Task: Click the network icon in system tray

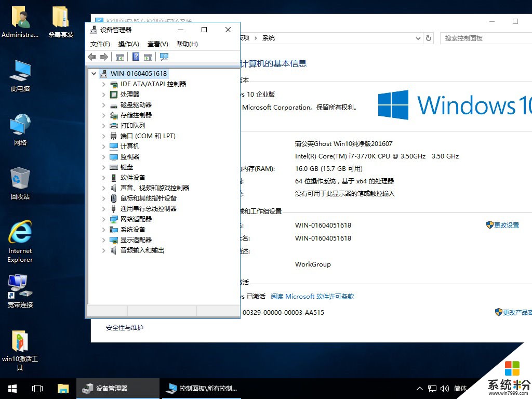Action: (x=432, y=389)
